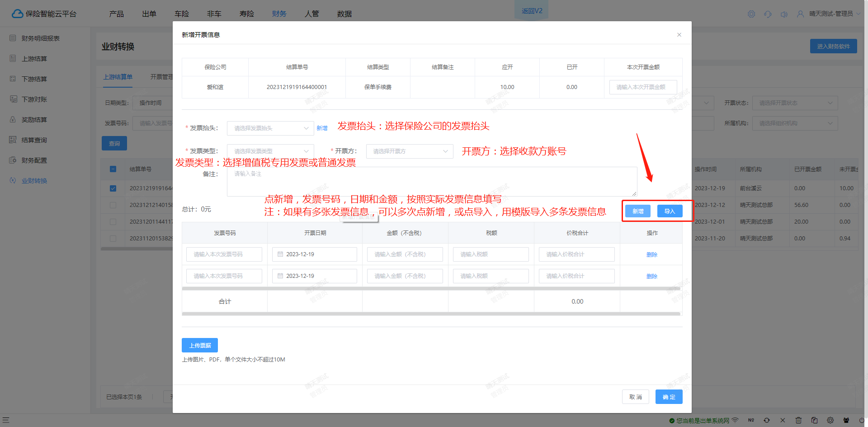Click the 返回V2 button at top
868x427 pixels.
tap(532, 10)
